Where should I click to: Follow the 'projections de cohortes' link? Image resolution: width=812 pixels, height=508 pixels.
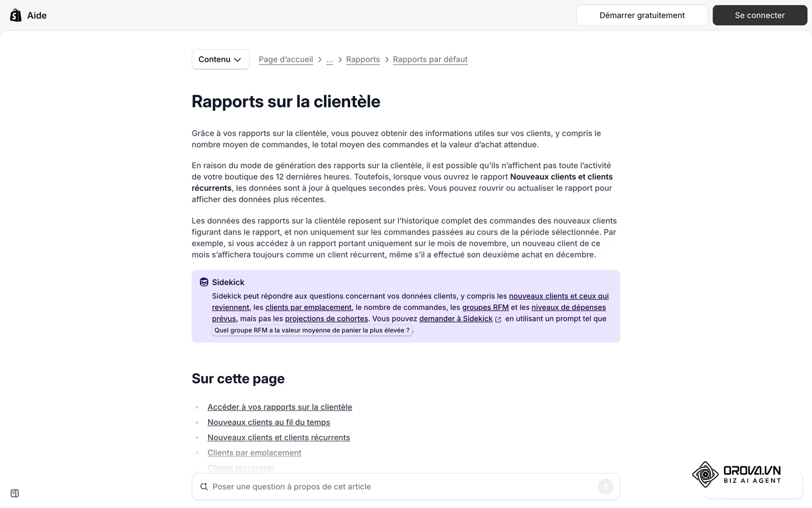pos(326,319)
